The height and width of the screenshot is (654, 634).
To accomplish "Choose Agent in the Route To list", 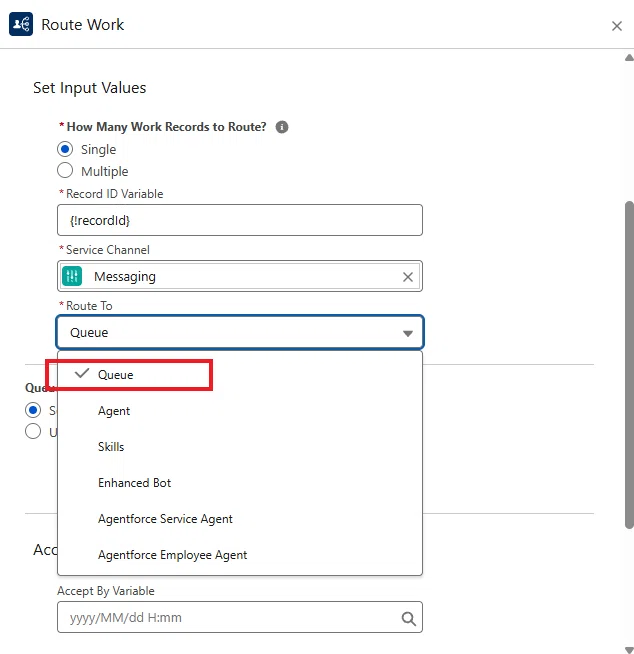I will pyautogui.click(x=240, y=411).
